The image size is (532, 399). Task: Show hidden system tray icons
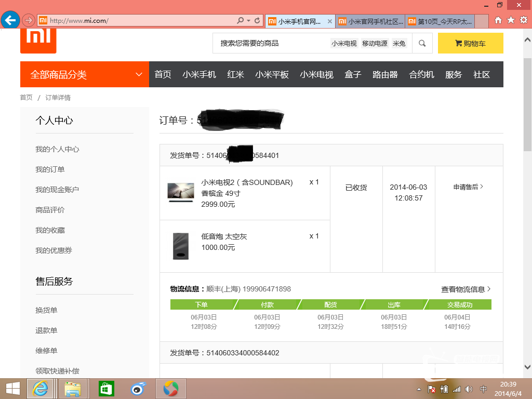[x=419, y=389]
